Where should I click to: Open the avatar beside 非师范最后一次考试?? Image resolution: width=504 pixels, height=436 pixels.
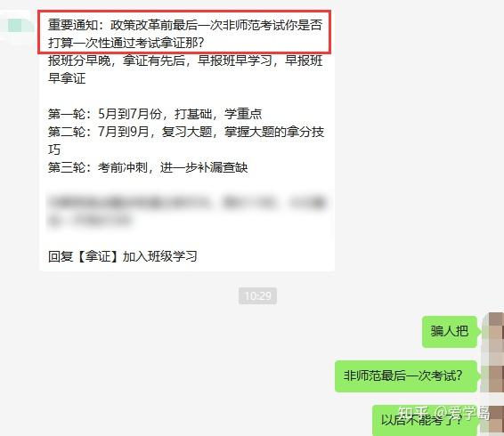point(495,375)
